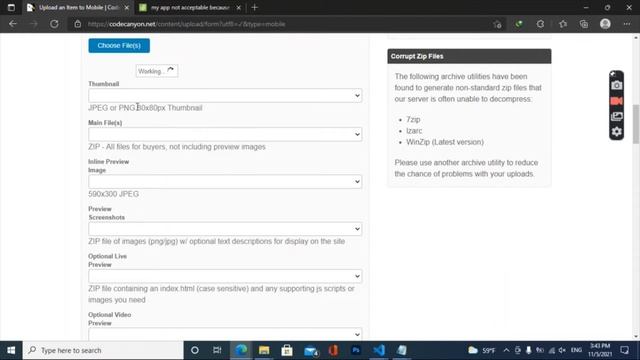Image resolution: width=640 pixels, height=360 pixels.
Task: Open a new browser tab
Action: click(x=255, y=7)
